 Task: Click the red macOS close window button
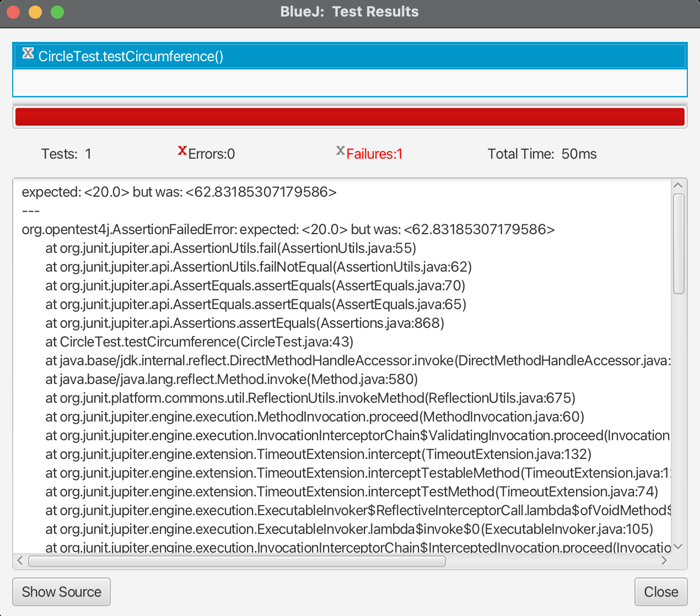pos(13,12)
